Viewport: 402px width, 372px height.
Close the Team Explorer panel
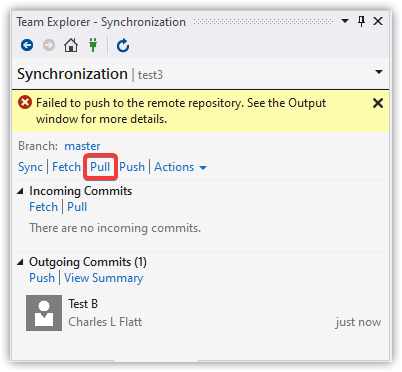(378, 21)
